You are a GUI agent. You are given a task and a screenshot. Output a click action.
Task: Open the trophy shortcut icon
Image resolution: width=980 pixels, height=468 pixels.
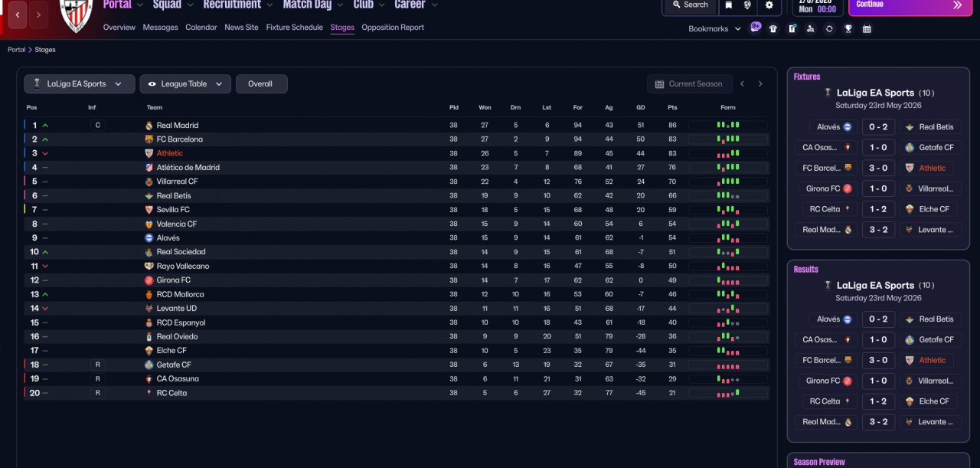(x=848, y=29)
